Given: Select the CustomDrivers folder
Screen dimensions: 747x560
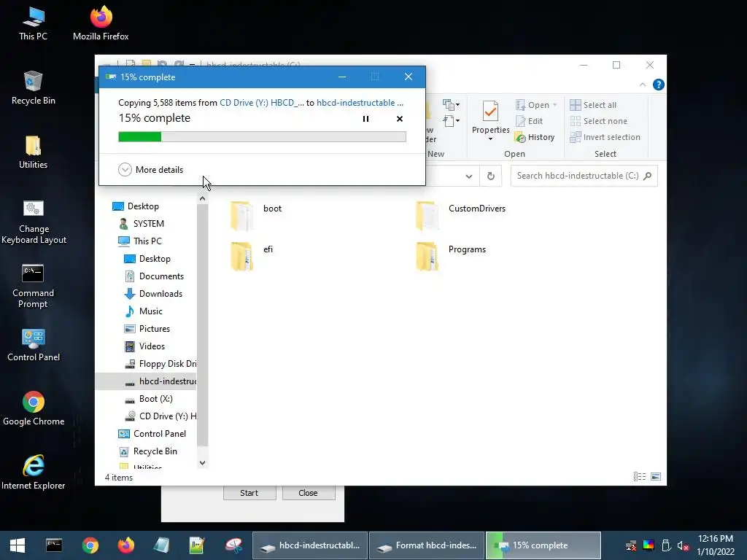Looking at the screenshot, I should click(460, 215).
